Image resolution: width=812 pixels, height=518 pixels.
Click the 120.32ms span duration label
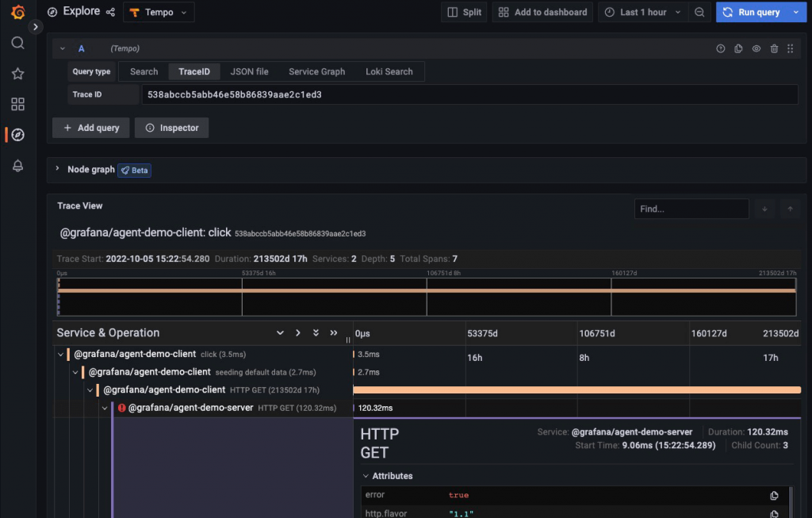coord(375,409)
